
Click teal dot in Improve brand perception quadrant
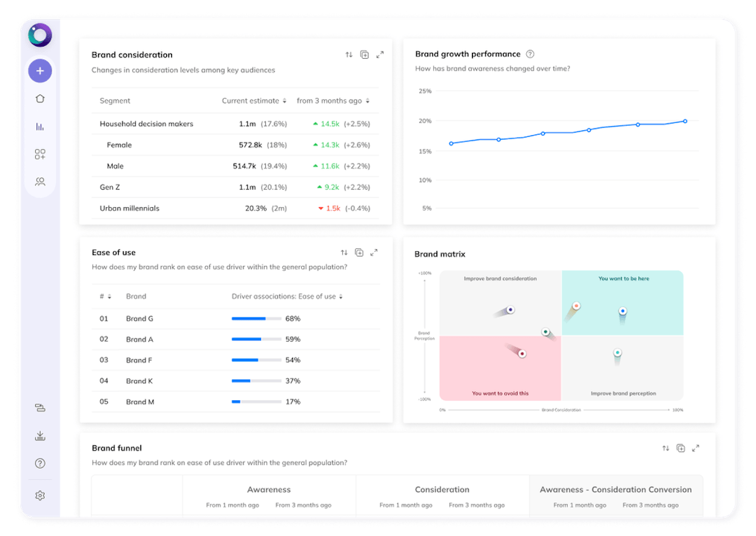click(617, 352)
